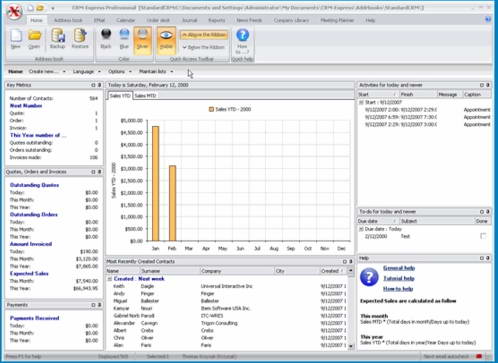Toggle the Visible eye button for Quick Access Toolbar
This screenshot has width=498, height=363.
point(166,40)
